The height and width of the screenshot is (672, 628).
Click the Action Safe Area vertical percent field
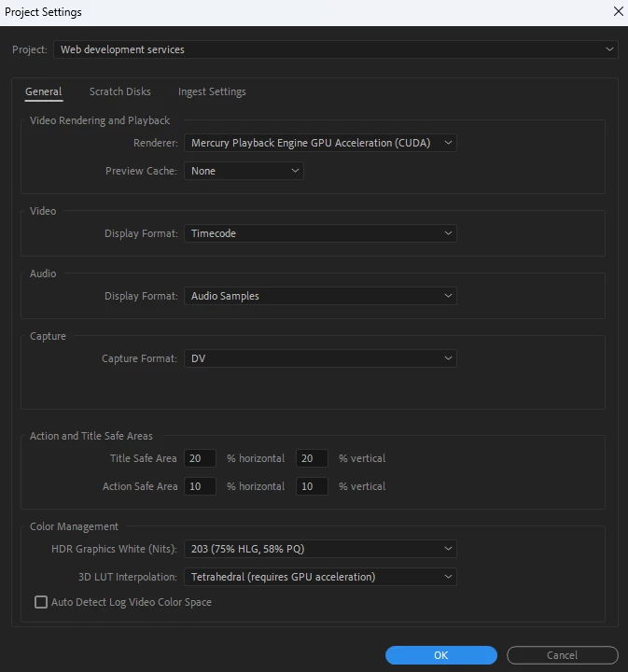pyautogui.click(x=312, y=486)
